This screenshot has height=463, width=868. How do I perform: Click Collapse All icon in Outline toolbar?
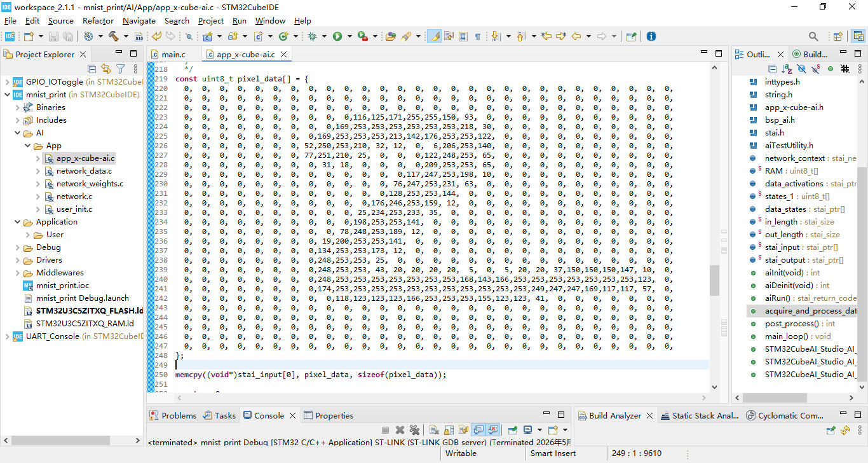[x=772, y=69]
